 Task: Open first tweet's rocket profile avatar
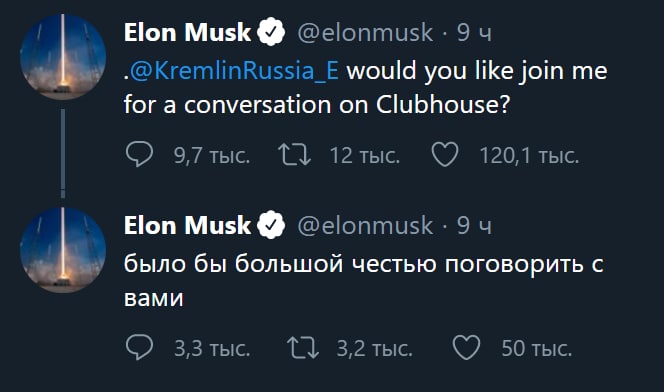(63, 57)
